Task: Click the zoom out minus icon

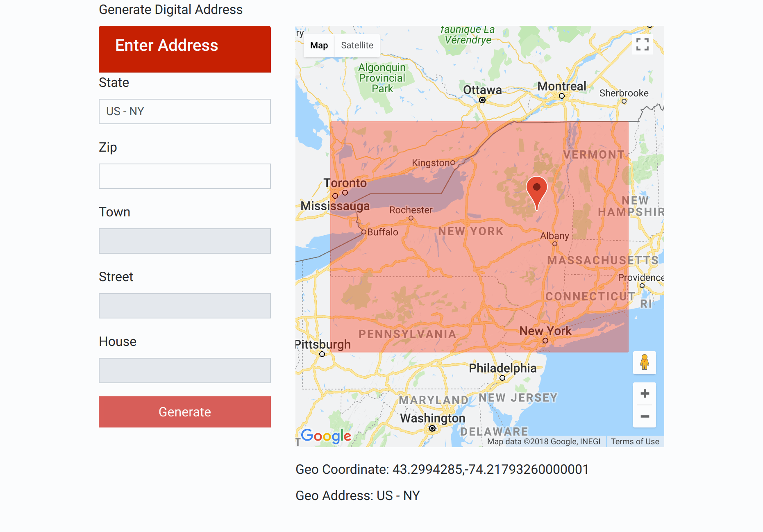Action: pos(644,416)
